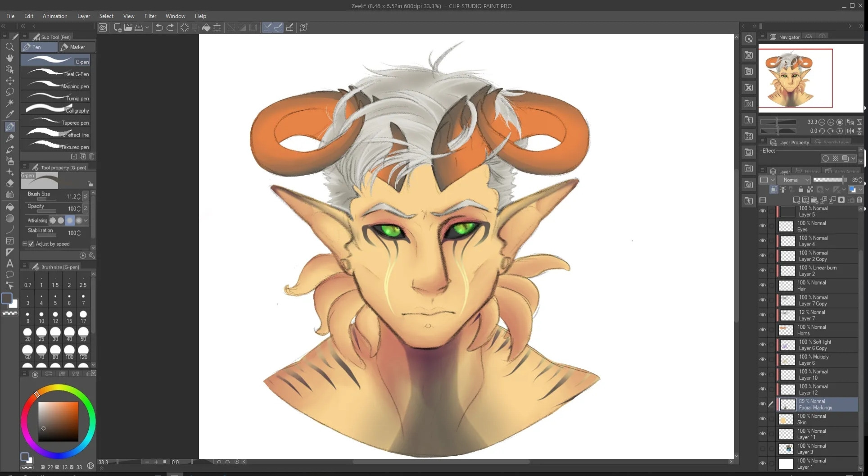Select the Operation object tool
Screen dimensions: 868x476
click(x=9, y=69)
